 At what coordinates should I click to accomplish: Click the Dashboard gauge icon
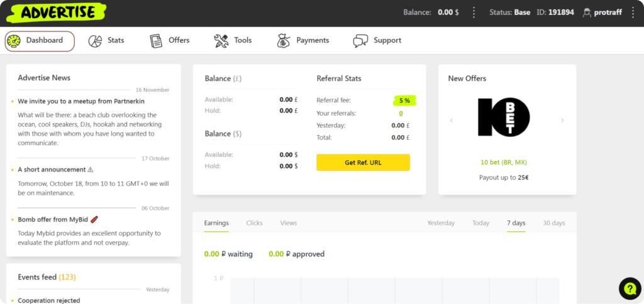coord(14,41)
